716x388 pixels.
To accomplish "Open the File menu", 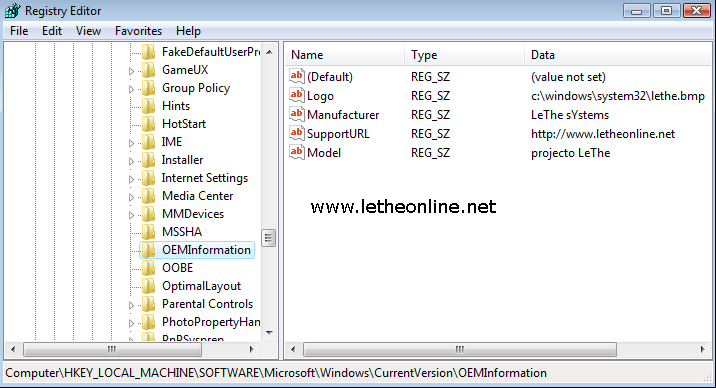I will (19, 31).
